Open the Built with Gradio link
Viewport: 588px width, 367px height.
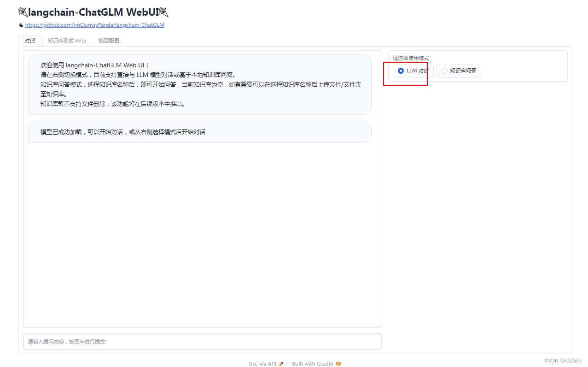coord(316,364)
